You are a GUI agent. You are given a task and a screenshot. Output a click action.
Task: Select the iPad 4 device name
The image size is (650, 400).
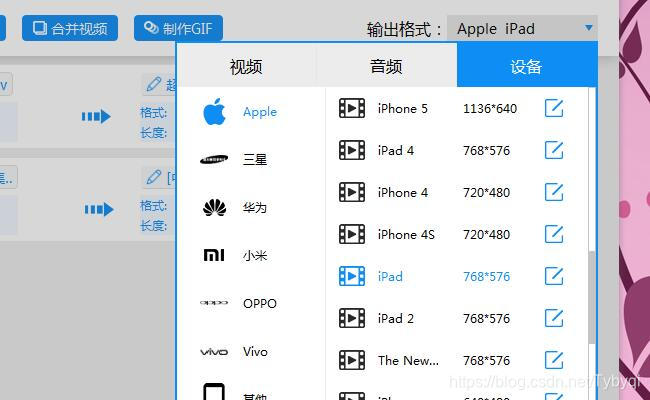click(x=396, y=150)
